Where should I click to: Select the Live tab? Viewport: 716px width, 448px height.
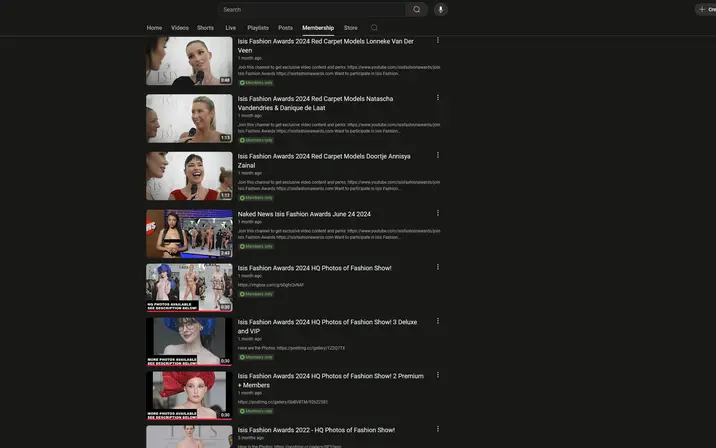point(231,28)
